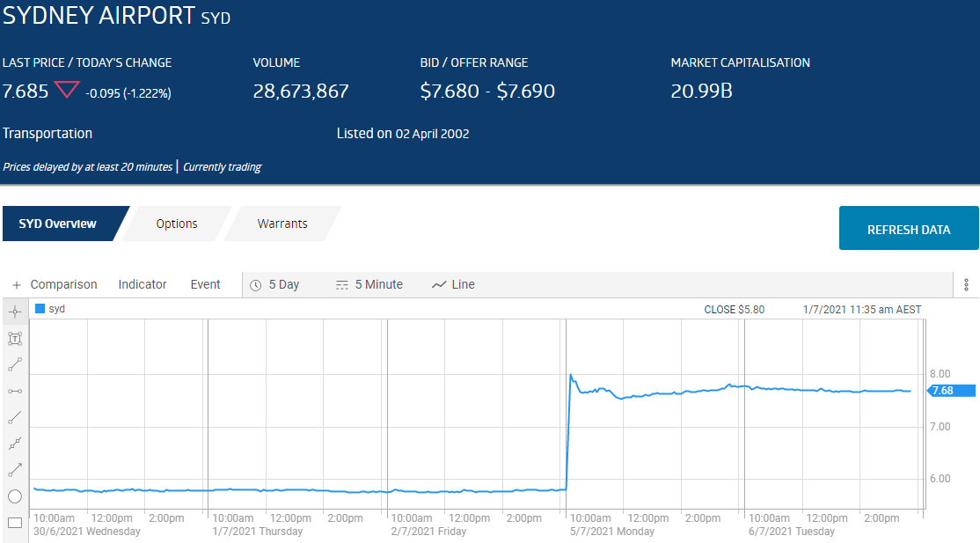
Task: Open the chart's three-dot options menu
Action: (966, 284)
